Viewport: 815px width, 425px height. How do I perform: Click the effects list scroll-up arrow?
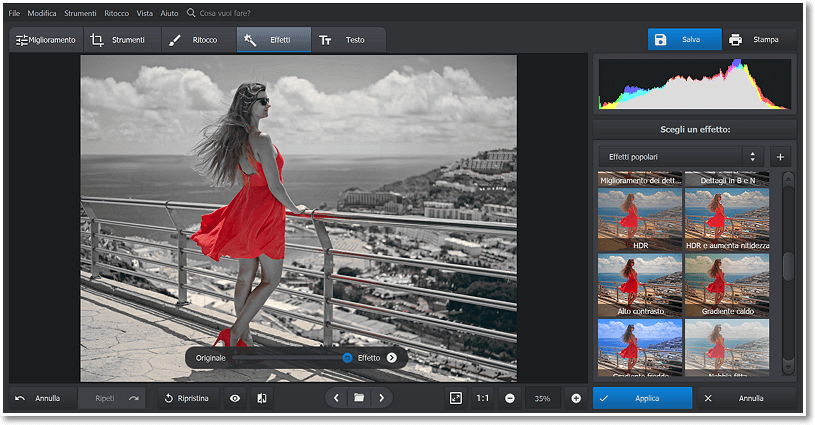788,180
